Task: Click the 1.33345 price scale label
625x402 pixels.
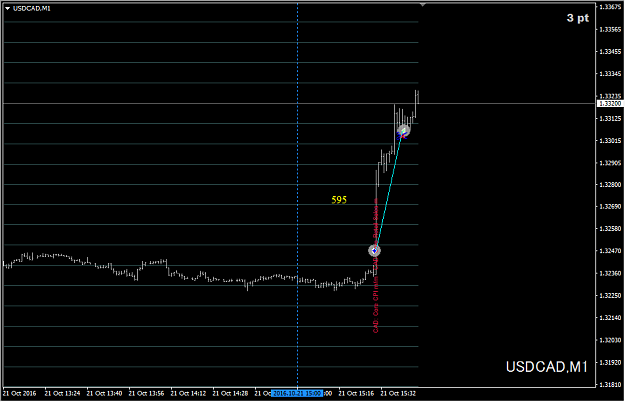Action: coord(610,74)
